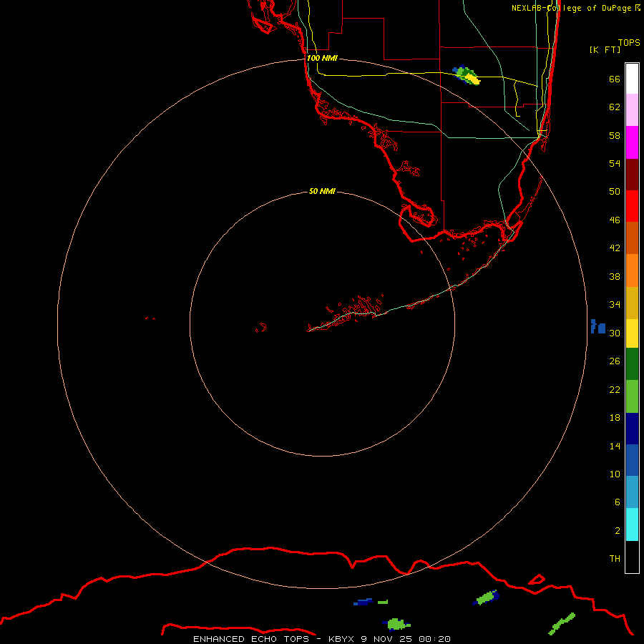Click the 66 value on the scale
644x644 pixels.
[x=615, y=79]
